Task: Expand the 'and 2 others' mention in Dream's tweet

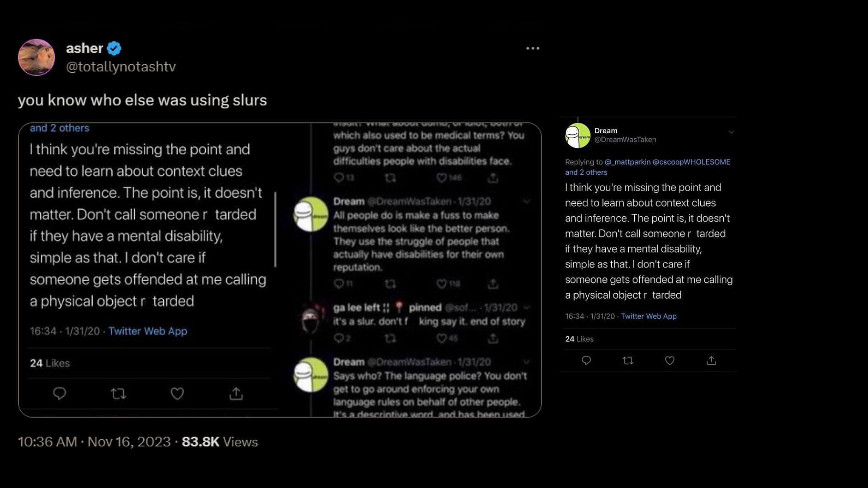Action: tap(586, 172)
